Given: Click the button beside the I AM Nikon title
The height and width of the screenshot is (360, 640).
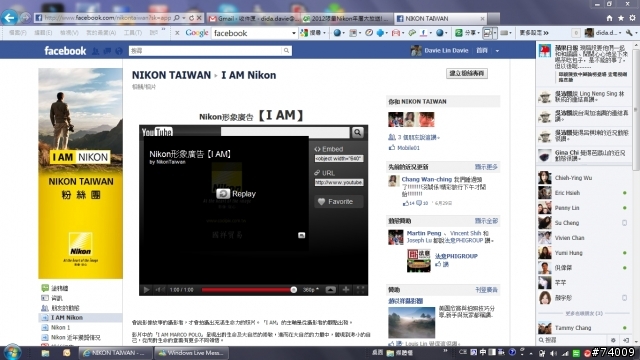Looking at the screenshot, I should click(x=467, y=73).
